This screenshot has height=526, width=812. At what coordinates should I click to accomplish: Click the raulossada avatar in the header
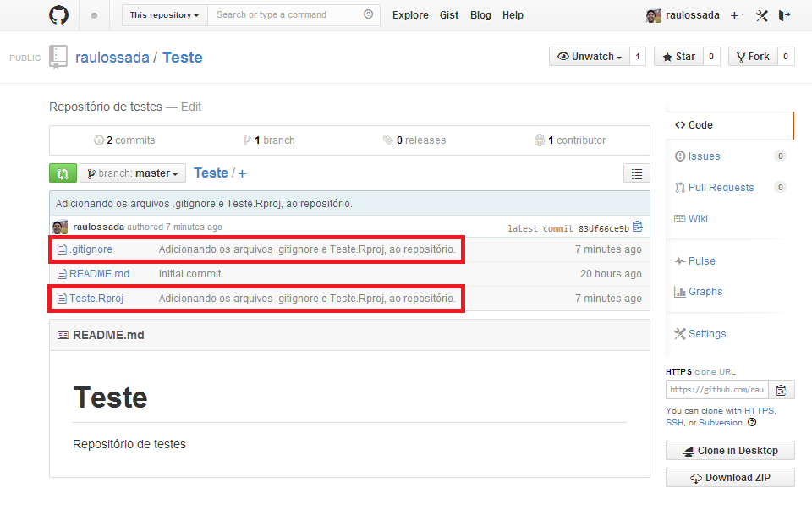point(654,15)
